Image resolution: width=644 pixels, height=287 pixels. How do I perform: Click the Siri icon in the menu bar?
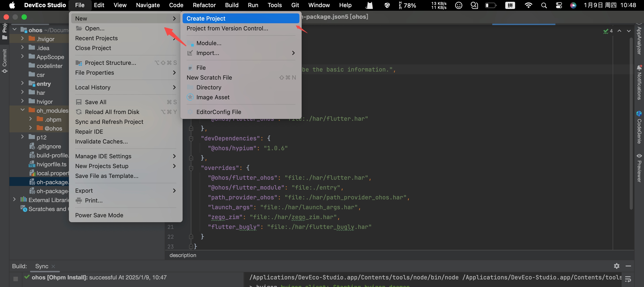(573, 5)
